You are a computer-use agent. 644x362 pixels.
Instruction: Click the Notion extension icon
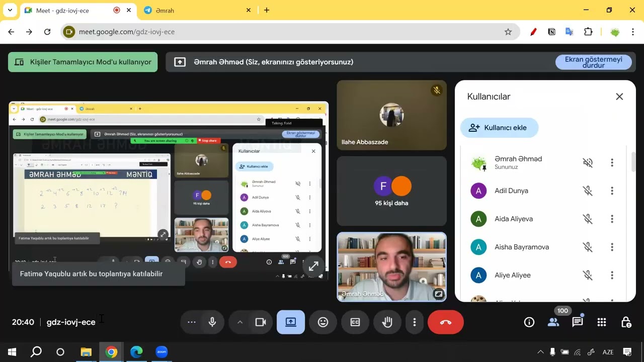[551, 32]
